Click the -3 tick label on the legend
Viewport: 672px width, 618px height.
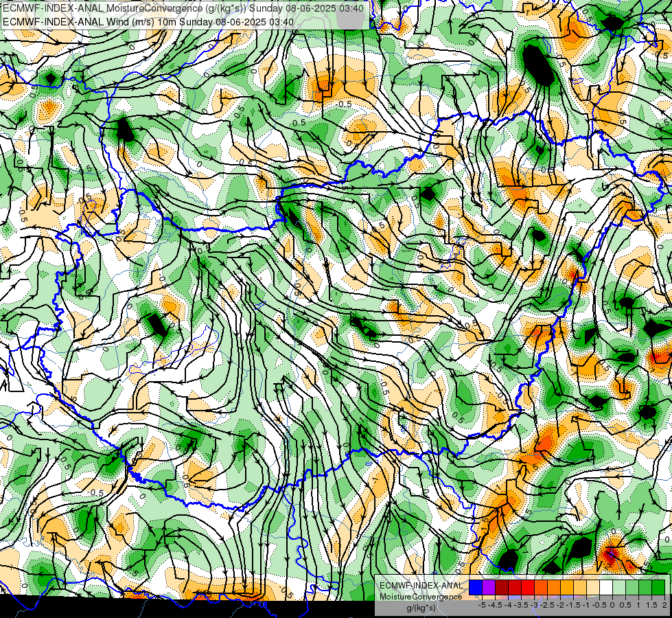535,605
